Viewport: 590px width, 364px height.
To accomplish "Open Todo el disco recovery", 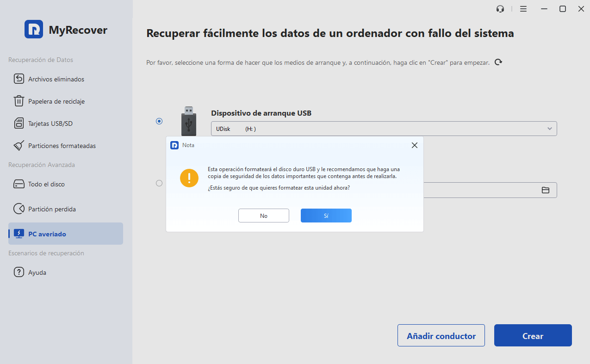I will [x=46, y=184].
